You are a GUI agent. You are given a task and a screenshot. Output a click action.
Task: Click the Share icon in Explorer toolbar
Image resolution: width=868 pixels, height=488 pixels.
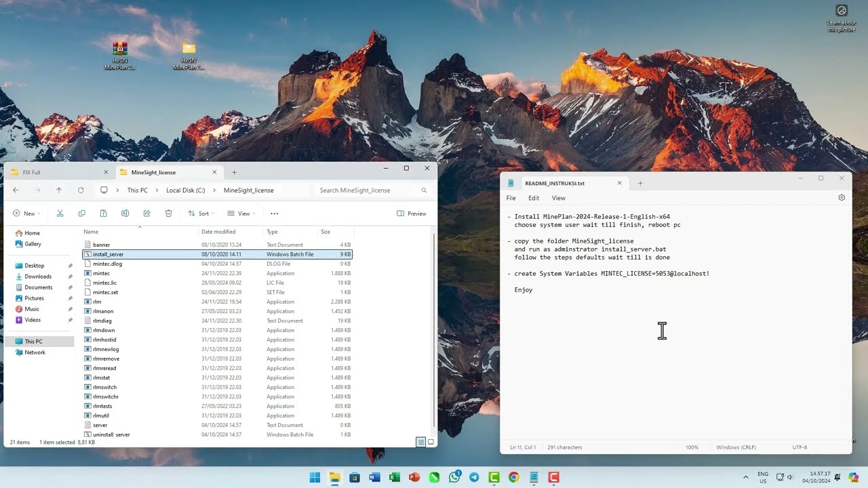tap(146, 213)
